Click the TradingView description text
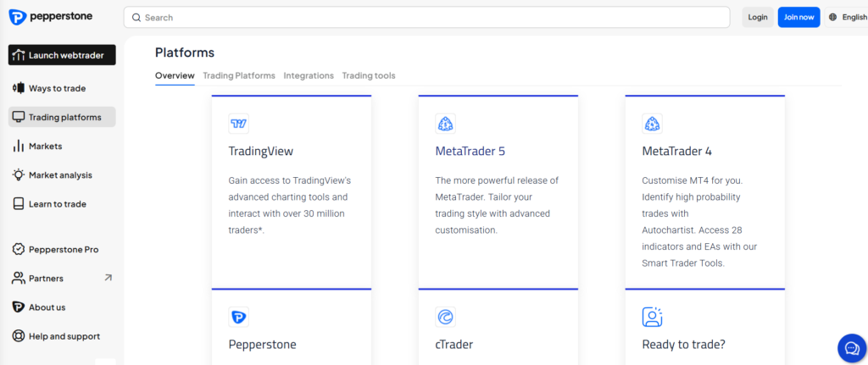 click(x=290, y=205)
